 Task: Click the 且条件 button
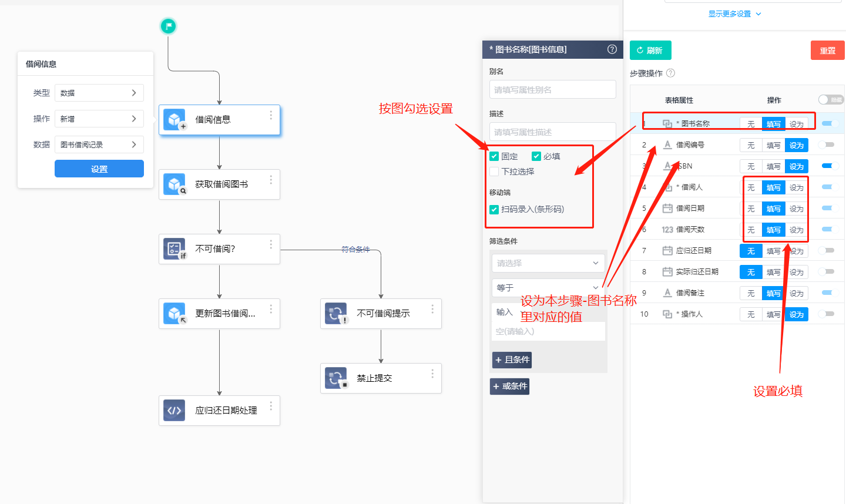512,359
